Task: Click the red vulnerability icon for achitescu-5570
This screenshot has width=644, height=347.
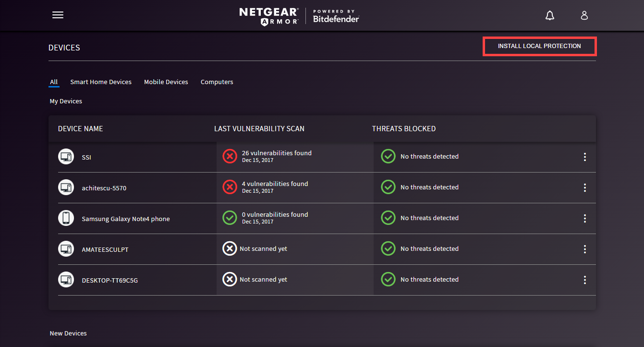Action: pyautogui.click(x=230, y=187)
